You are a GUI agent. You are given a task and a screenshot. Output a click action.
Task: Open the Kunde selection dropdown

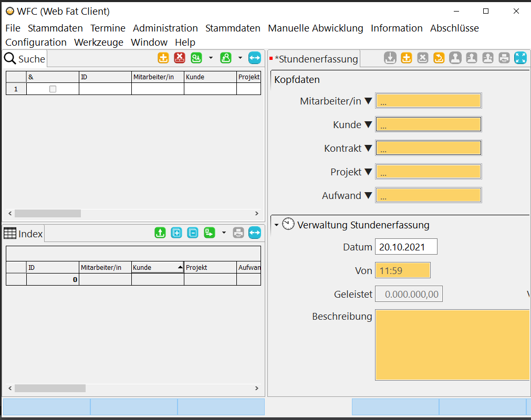(x=369, y=124)
